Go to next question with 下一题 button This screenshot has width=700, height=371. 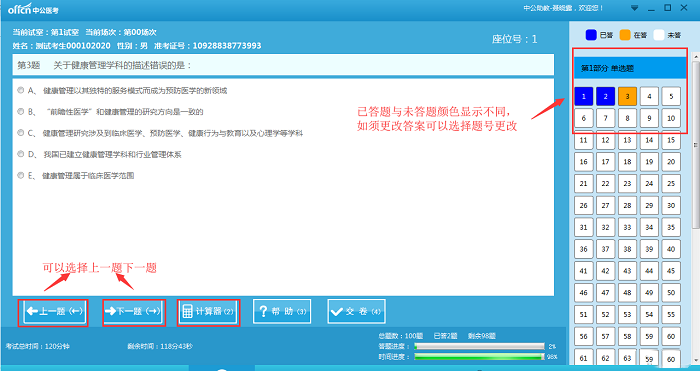tap(134, 312)
